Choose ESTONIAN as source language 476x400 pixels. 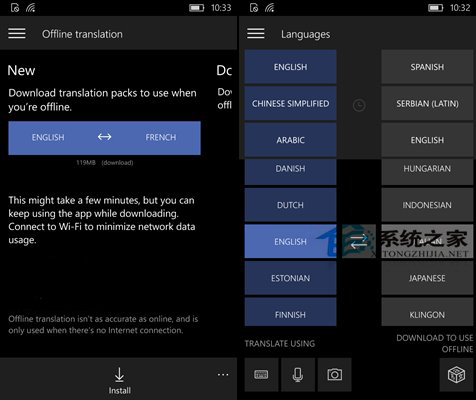290,278
